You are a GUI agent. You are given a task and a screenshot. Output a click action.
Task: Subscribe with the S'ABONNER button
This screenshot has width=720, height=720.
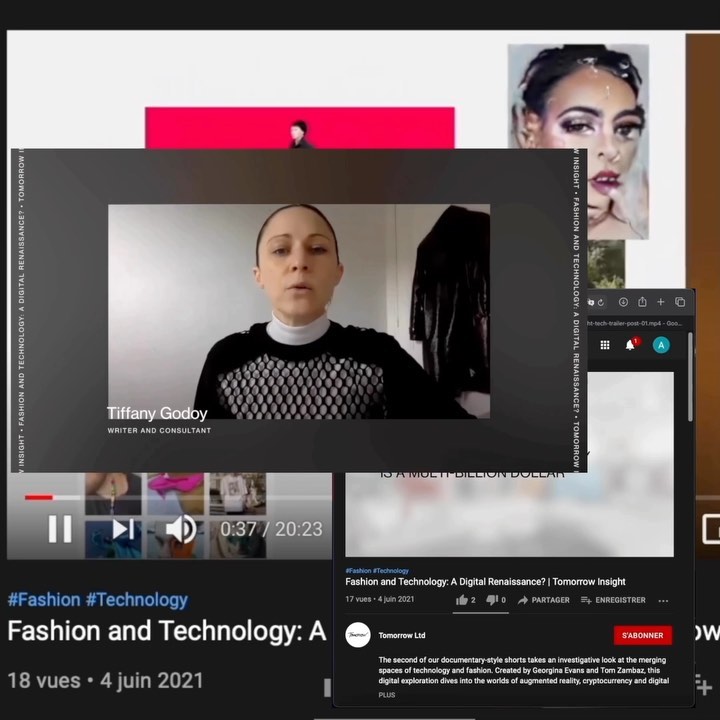click(x=642, y=635)
